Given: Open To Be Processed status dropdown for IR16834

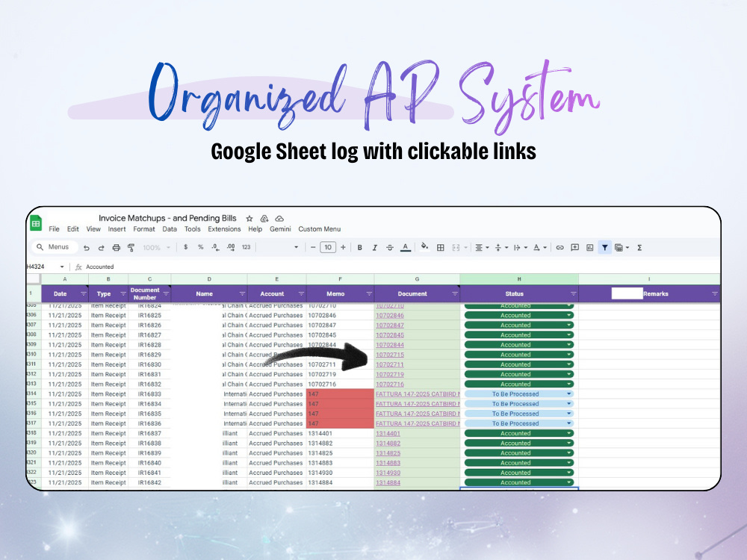Looking at the screenshot, I should (569, 404).
